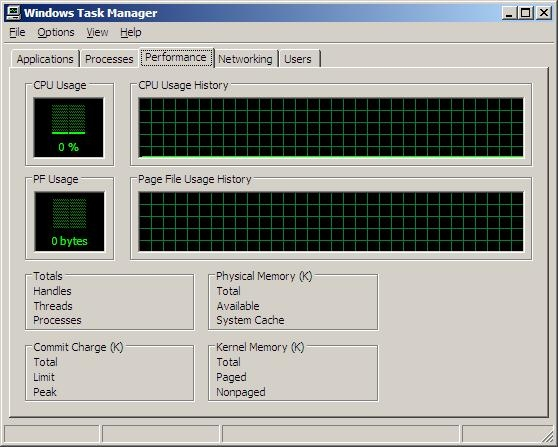This screenshot has width=558, height=447.
Task: Open the Options menu
Action: 56,32
